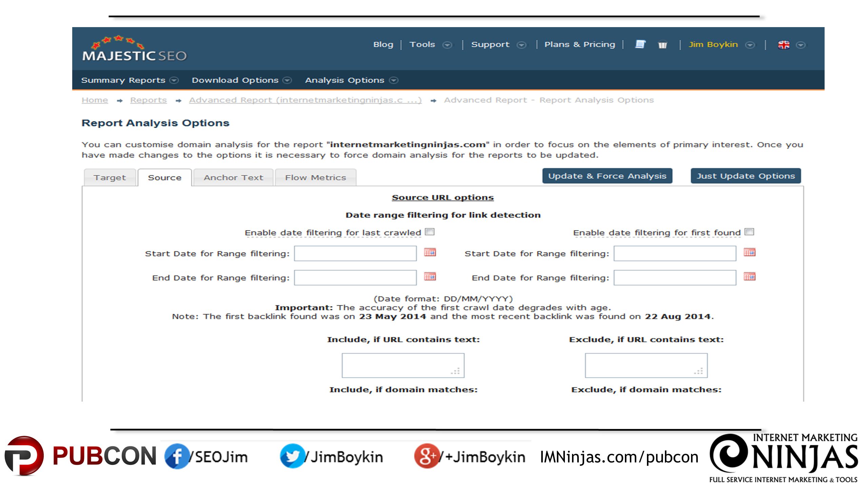
Task: Expand the Support dropdown arrow
Action: pyautogui.click(x=521, y=45)
